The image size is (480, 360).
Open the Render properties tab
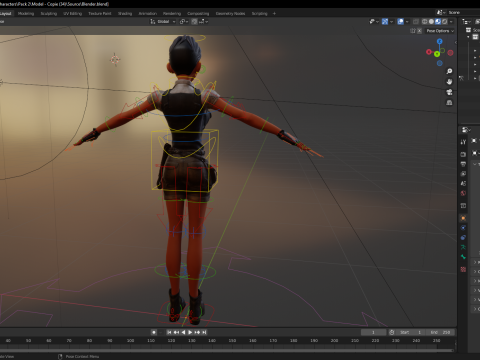pos(463,154)
